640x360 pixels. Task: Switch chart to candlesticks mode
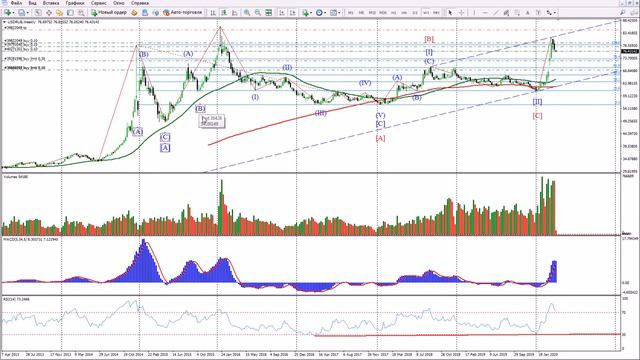click(224, 13)
